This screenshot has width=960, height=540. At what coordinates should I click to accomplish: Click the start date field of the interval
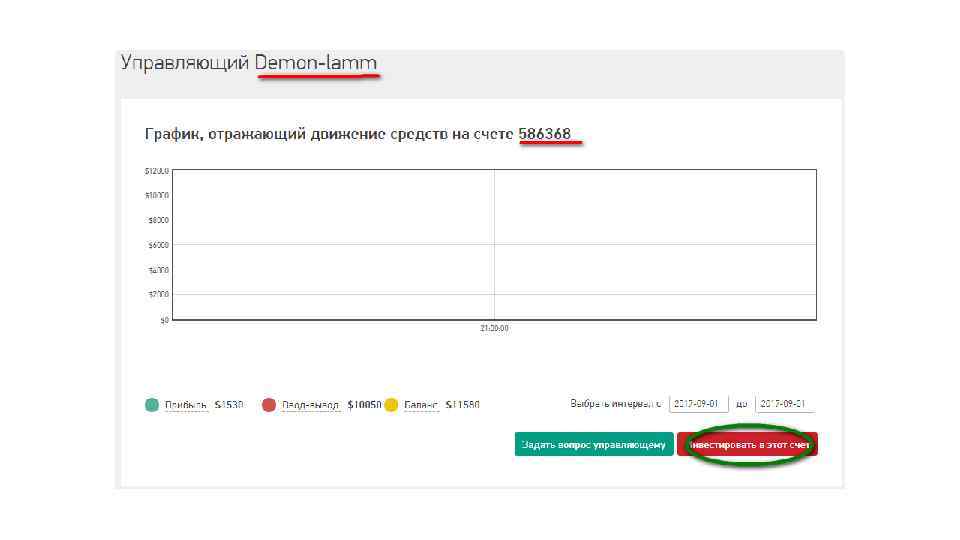pos(698,404)
